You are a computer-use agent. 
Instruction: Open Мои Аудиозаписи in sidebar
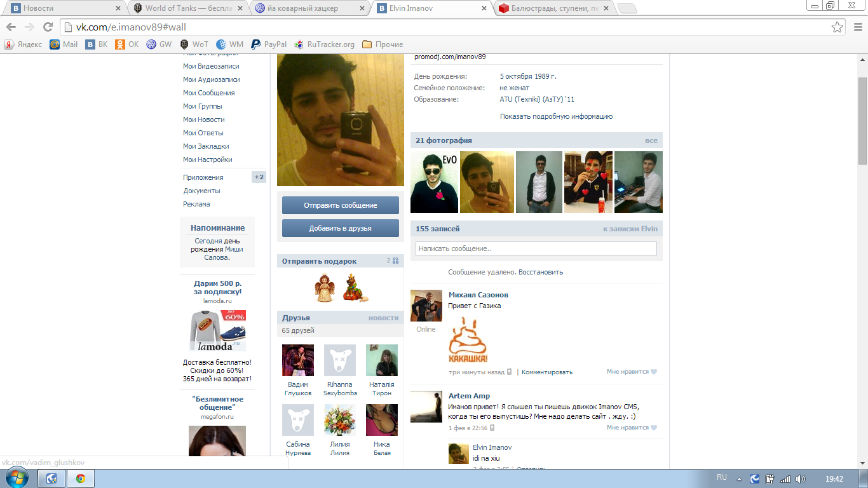click(212, 79)
